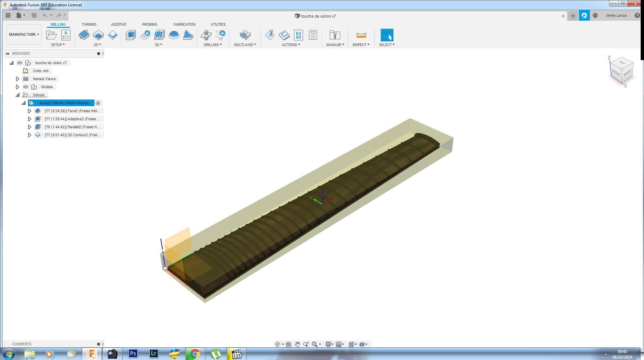This screenshot has height=360, width=644.
Task: Select the 3D Adaptive Clearing tool
Action: pyautogui.click(x=131, y=35)
